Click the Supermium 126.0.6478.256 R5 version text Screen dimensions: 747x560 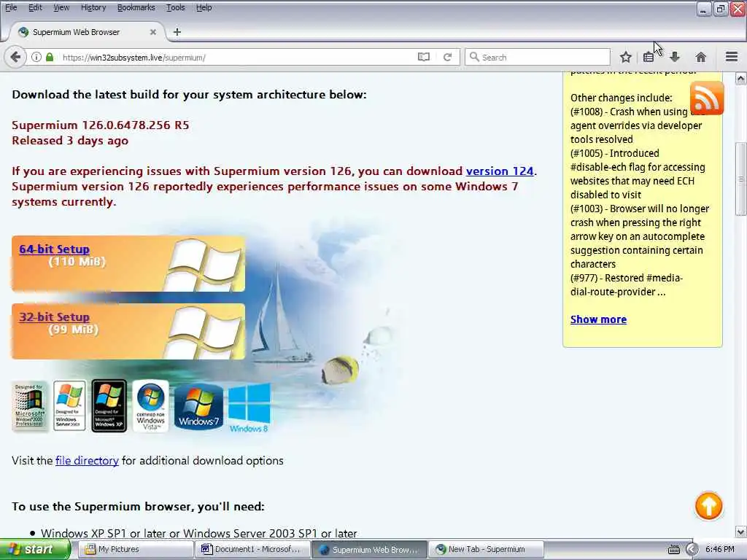tap(101, 125)
